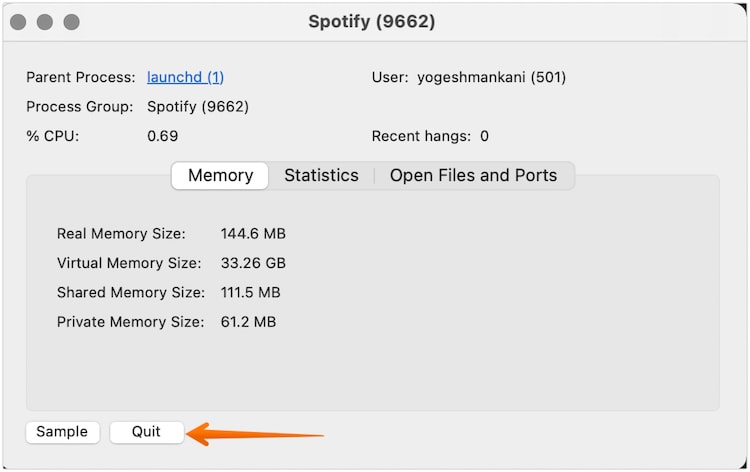
Task: Open the launchd (1) parent process link
Action: click(x=185, y=77)
